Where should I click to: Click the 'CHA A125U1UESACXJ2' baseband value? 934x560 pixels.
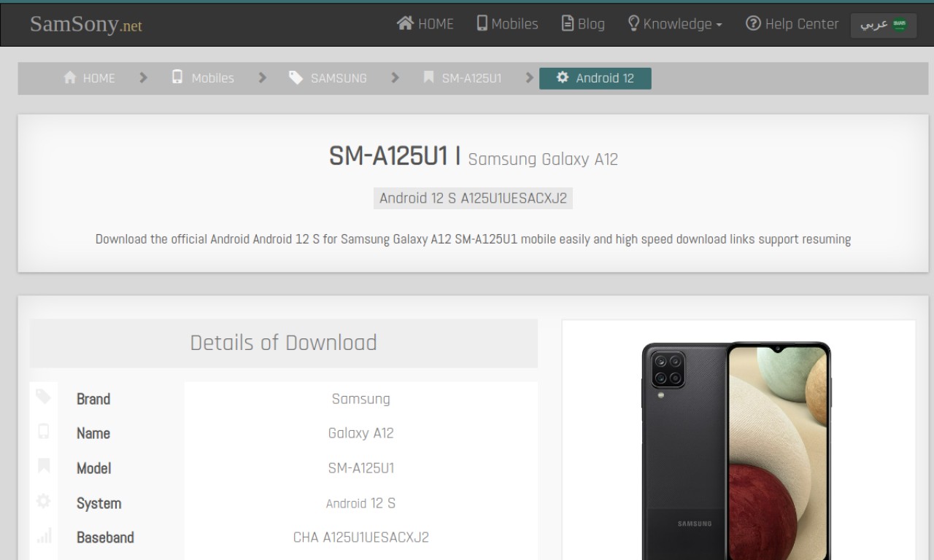coord(361,537)
